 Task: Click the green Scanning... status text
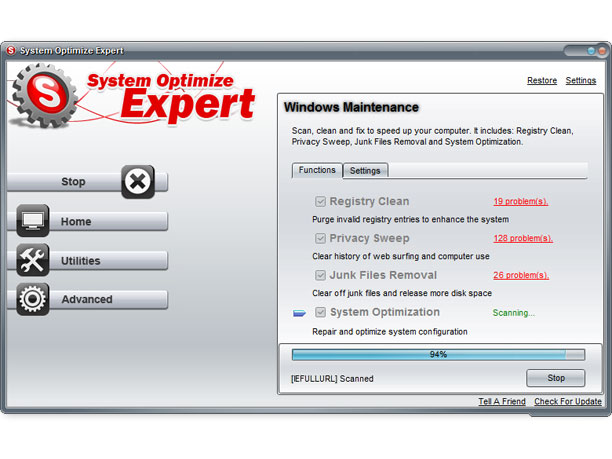pyautogui.click(x=514, y=313)
